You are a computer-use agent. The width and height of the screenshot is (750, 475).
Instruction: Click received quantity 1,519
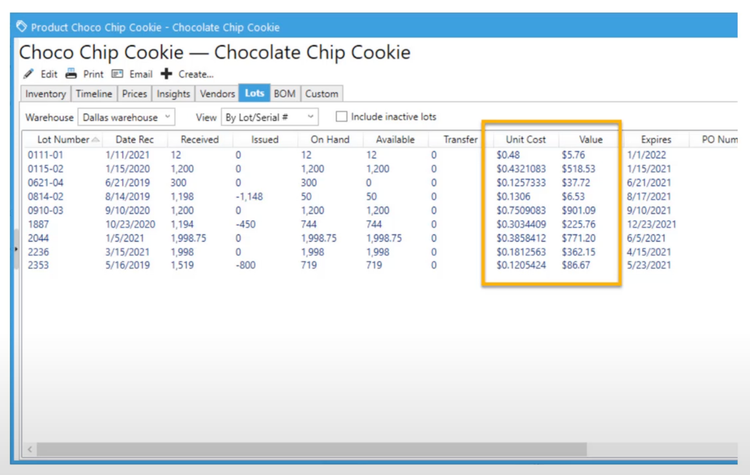click(182, 265)
